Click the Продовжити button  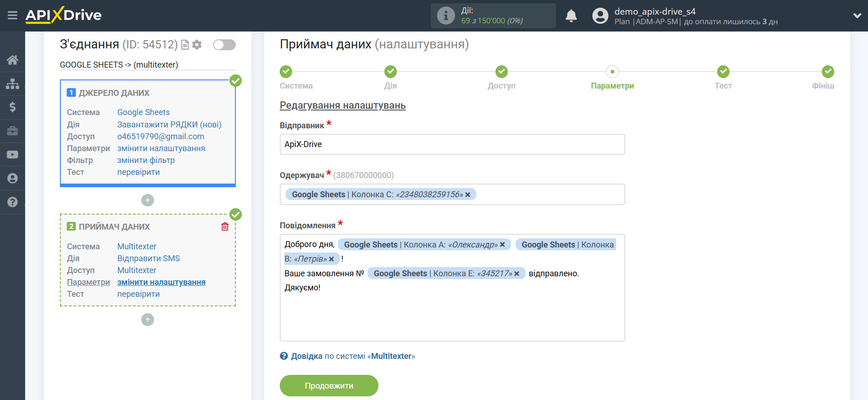(329, 386)
